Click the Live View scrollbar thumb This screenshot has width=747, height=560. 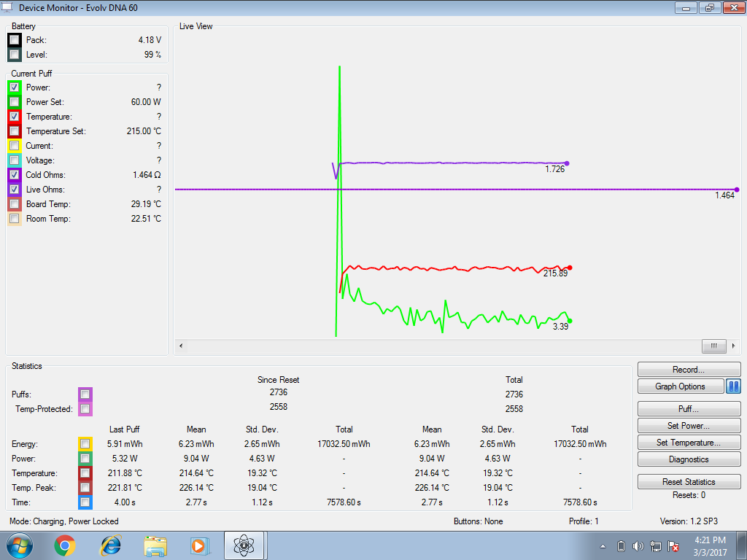click(x=713, y=346)
